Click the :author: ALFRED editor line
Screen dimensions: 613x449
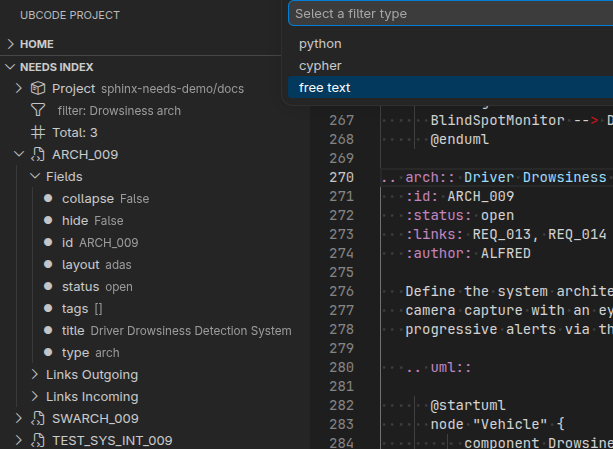click(468, 253)
